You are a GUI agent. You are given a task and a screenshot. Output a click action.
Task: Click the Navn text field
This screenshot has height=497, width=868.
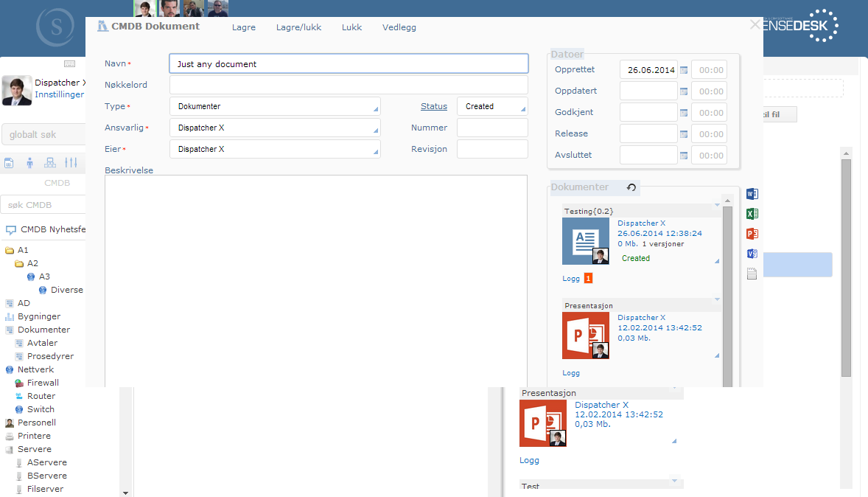349,63
